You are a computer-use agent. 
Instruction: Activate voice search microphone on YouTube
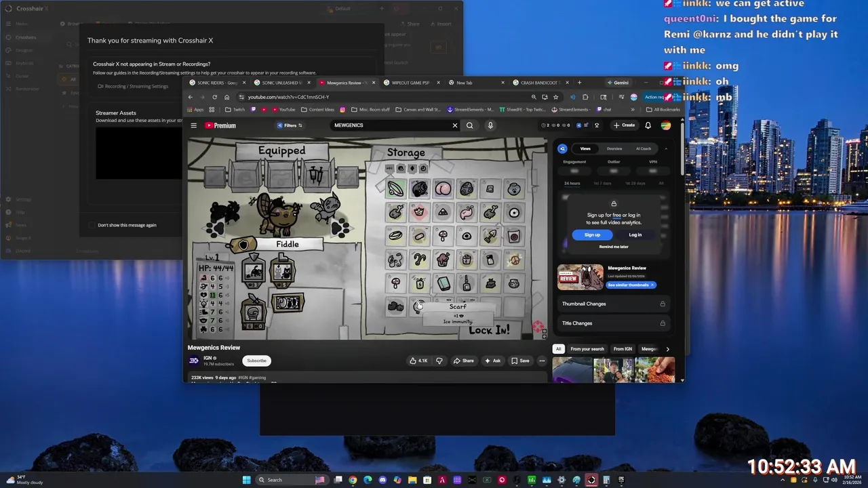490,125
